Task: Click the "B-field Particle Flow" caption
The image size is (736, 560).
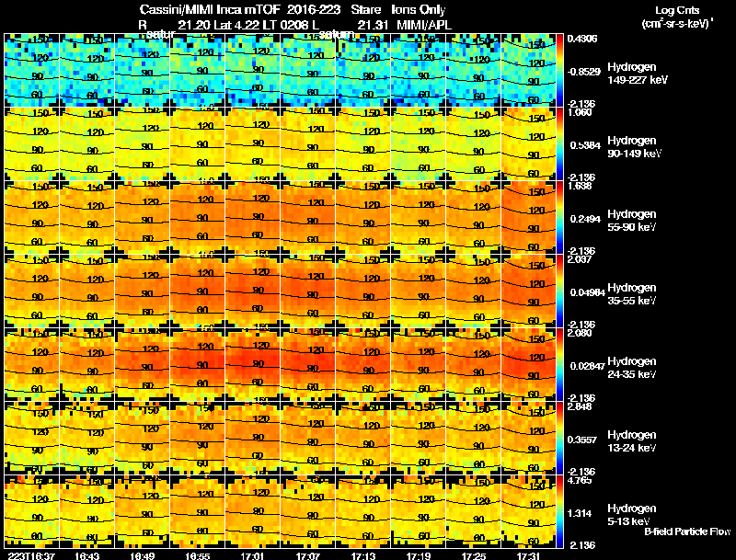Action: click(x=687, y=531)
